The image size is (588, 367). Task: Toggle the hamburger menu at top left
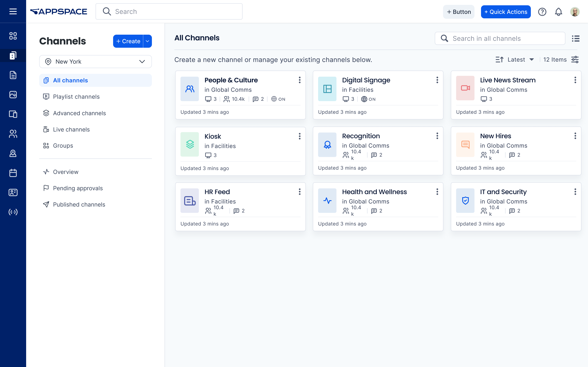pyautogui.click(x=13, y=11)
